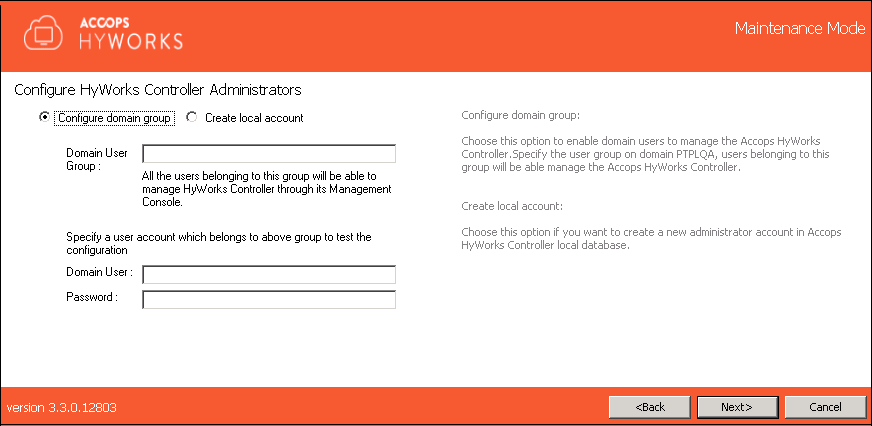Click the 'Create local account:' help heading
Viewport: 872px width, 426px height.
512,206
